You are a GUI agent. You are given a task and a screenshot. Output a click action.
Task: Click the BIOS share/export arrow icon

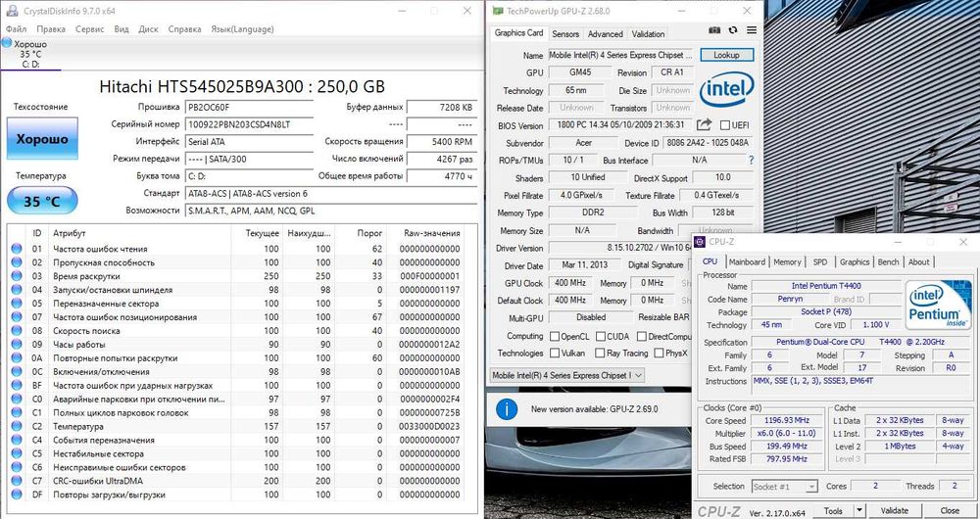[705, 125]
